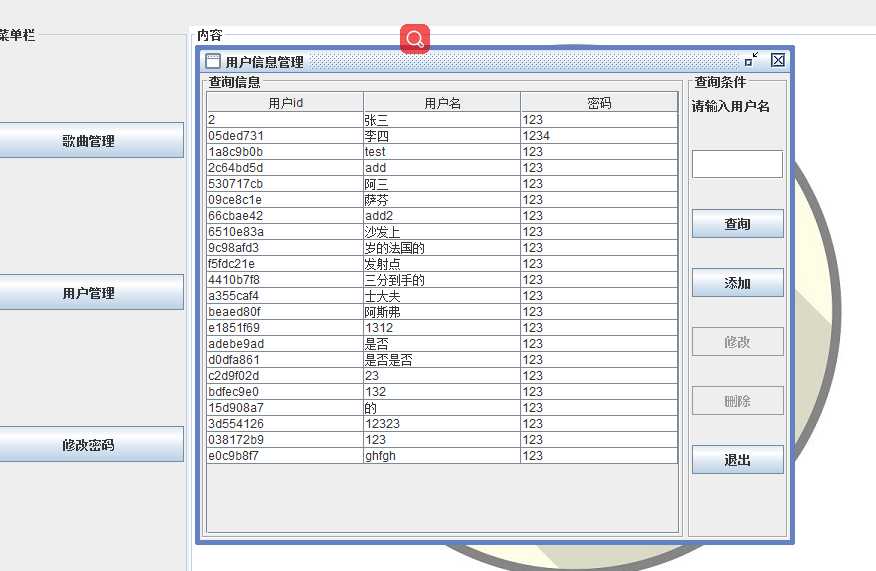The height and width of the screenshot is (571, 876).
Task: Click the disabled 修改 button
Action: [x=737, y=341]
